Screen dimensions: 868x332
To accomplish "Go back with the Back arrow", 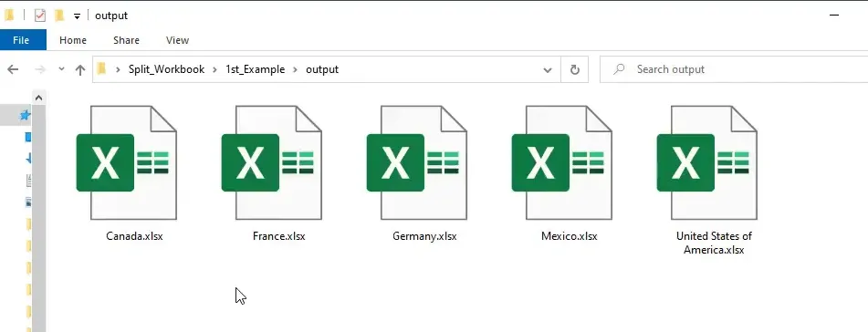I will (13, 69).
